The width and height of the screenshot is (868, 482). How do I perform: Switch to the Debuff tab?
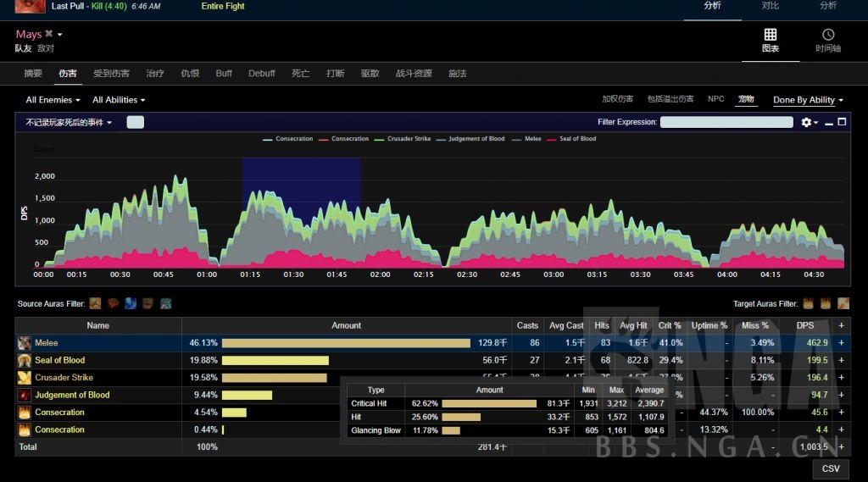[261, 73]
